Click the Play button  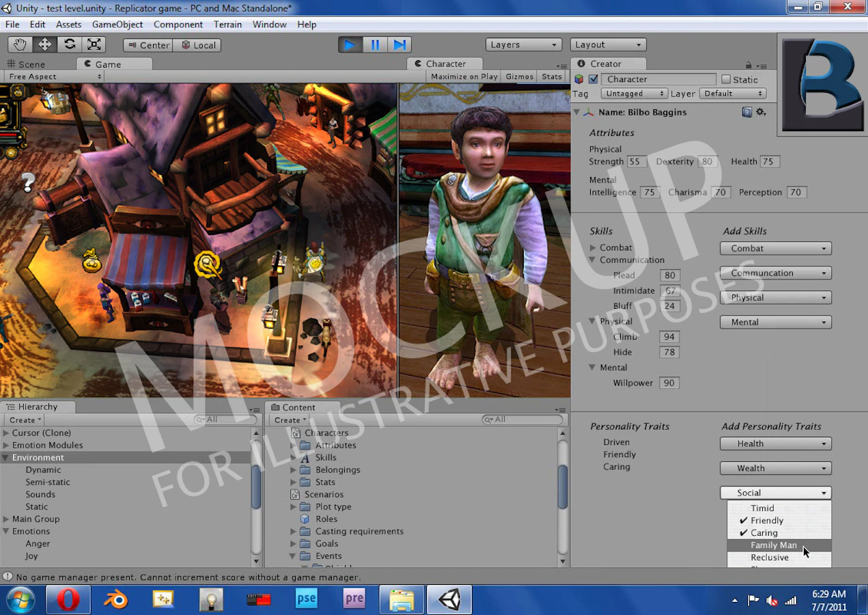350,44
